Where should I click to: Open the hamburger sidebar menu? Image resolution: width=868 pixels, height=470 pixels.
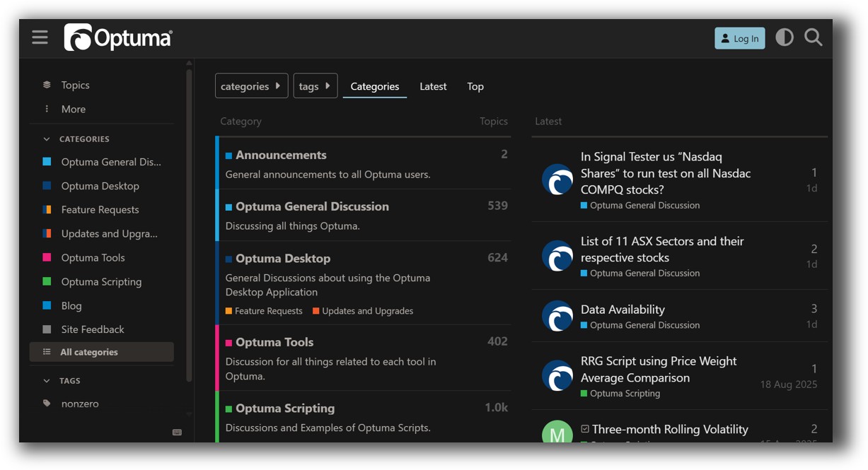coord(40,37)
